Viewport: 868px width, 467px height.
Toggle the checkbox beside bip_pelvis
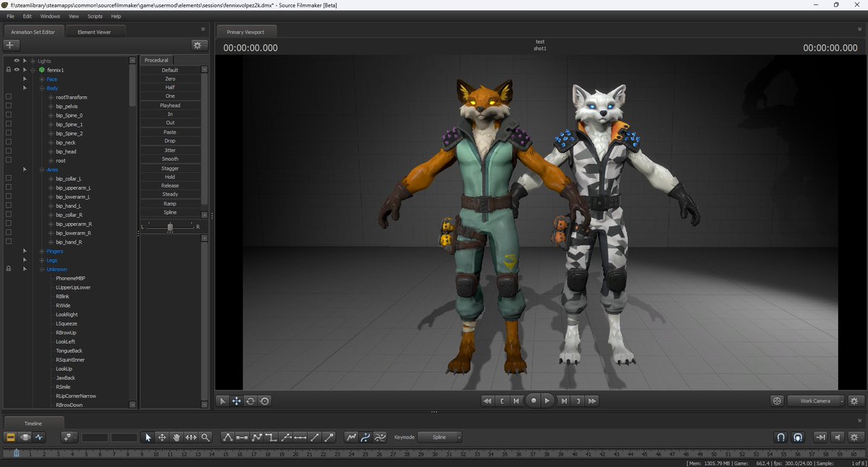pyautogui.click(x=9, y=106)
